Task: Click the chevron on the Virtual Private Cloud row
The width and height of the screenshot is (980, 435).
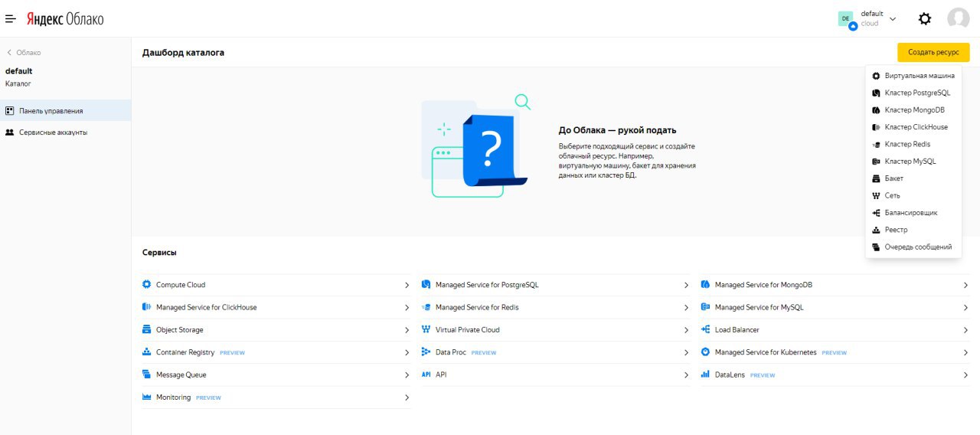Action: tap(686, 330)
